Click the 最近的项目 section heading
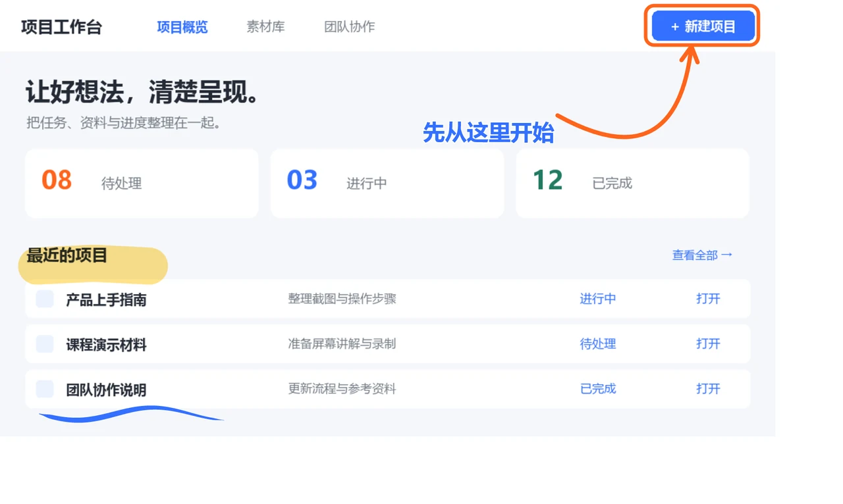843x504 pixels. (x=67, y=255)
